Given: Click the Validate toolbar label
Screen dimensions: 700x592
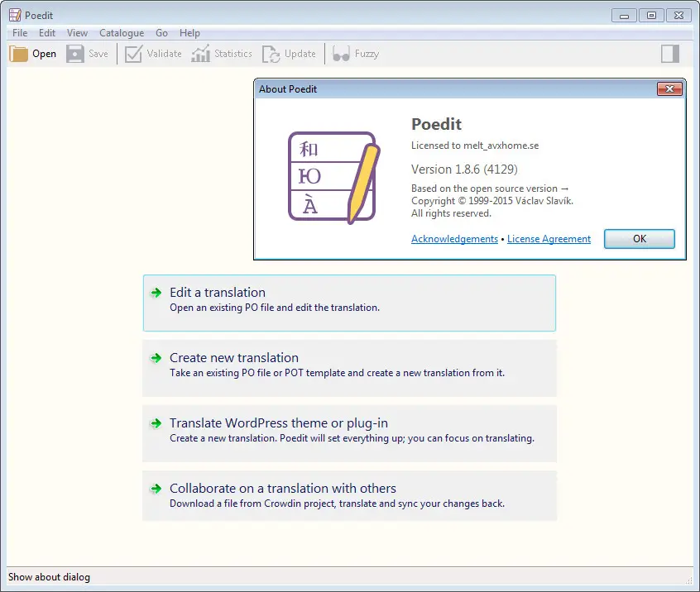Looking at the screenshot, I should pyautogui.click(x=164, y=54).
